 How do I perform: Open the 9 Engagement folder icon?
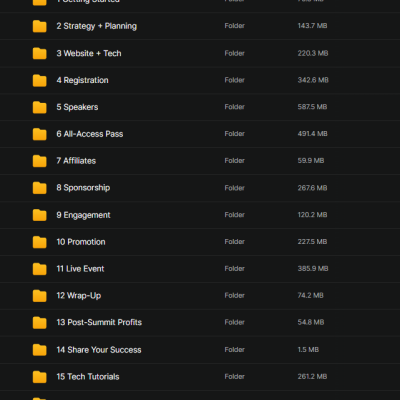[x=39, y=215]
